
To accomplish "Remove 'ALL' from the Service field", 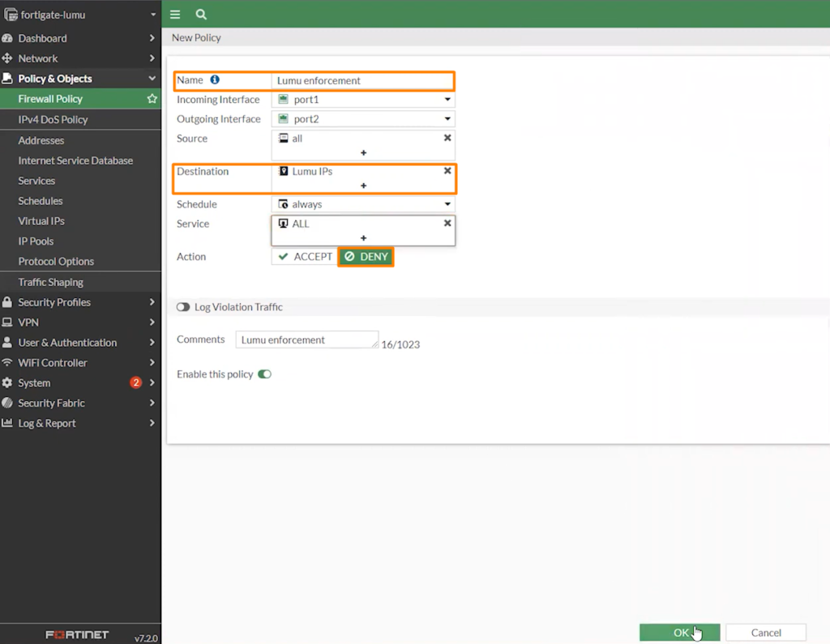I will 447,223.
